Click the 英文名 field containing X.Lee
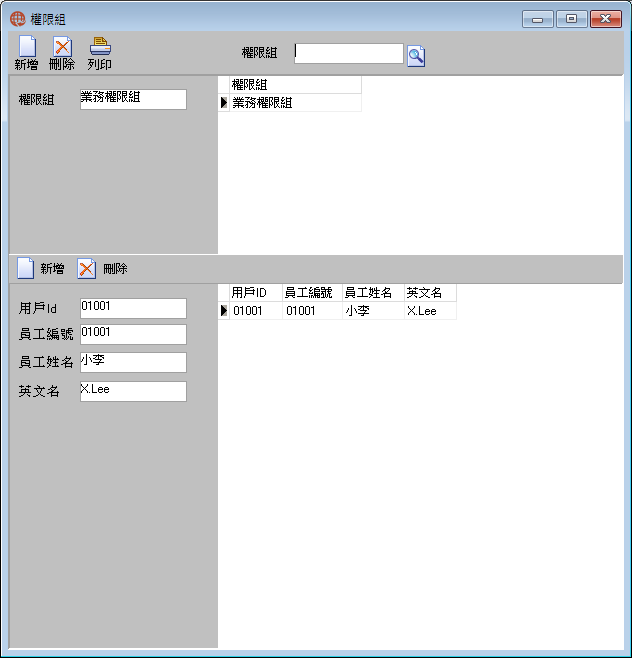 click(133, 391)
